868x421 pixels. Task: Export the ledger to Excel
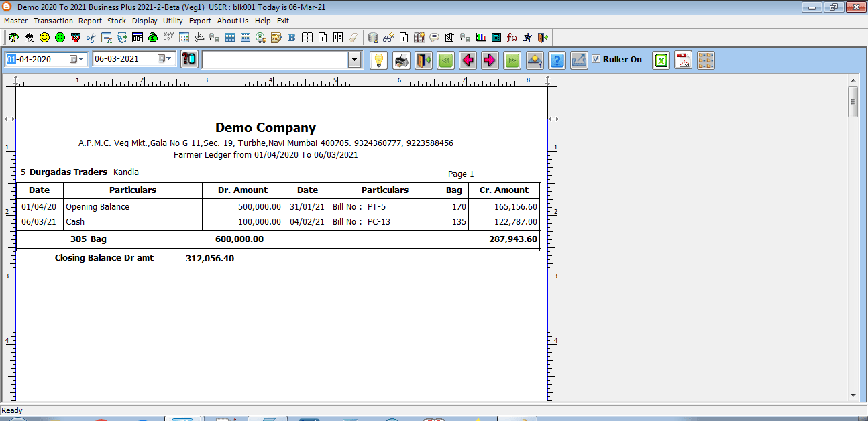click(661, 60)
